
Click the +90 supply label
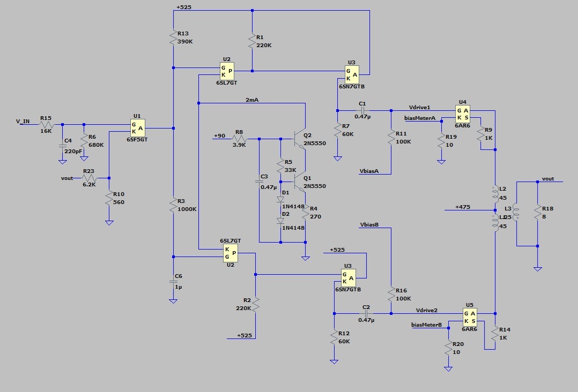click(x=219, y=136)
